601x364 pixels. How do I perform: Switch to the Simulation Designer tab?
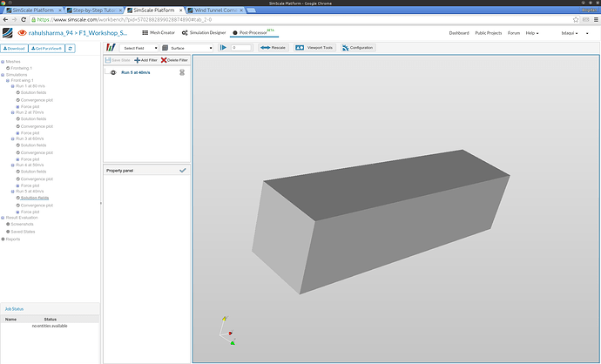pyautogui.click(x=203, y=32)
